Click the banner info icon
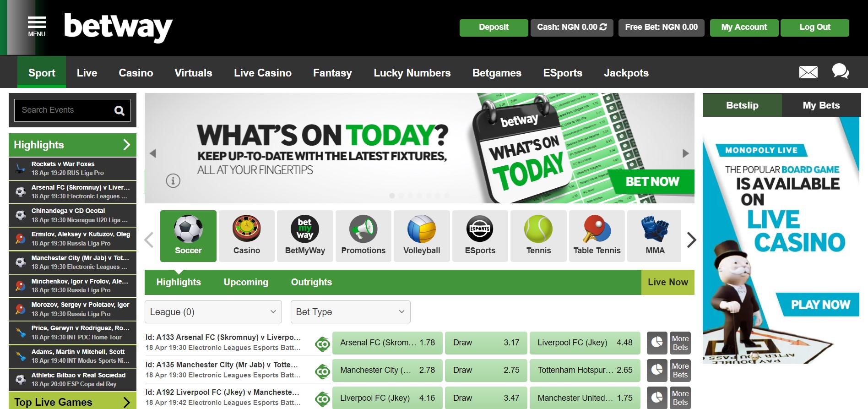This screenshot has height=409, width=868. pyautogui.click(x=173, y=180)
